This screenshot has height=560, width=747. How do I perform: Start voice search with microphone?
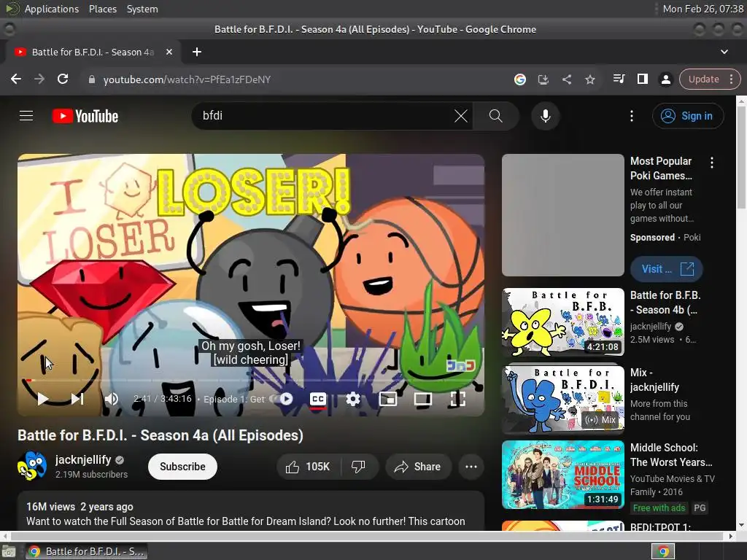[x=546, y=116]
